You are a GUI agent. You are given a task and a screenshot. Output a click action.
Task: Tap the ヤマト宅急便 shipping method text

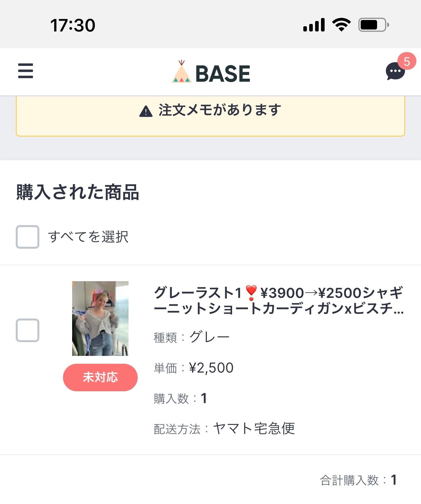click(254, 428)
